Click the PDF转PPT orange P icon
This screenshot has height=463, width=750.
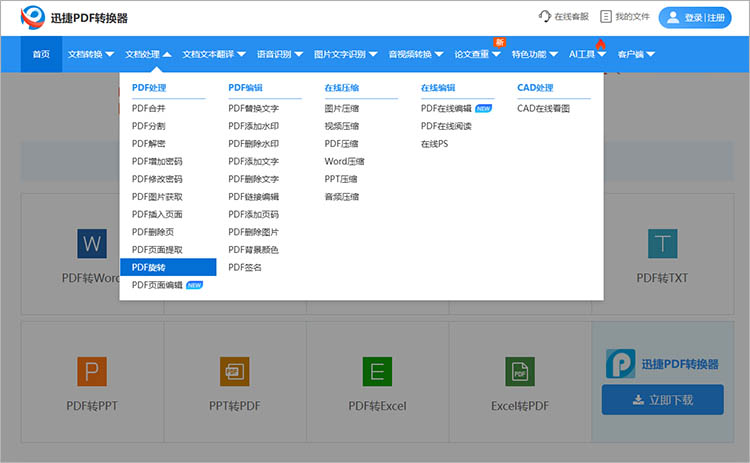coord(92,371)
